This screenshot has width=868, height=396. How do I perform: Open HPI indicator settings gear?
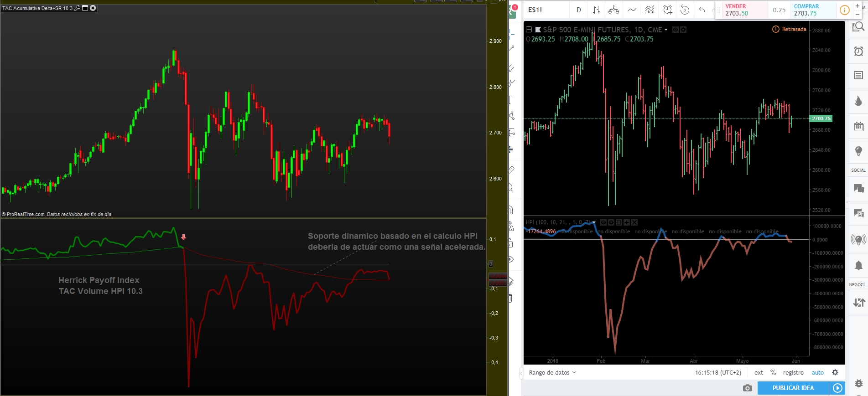point(611,222)
